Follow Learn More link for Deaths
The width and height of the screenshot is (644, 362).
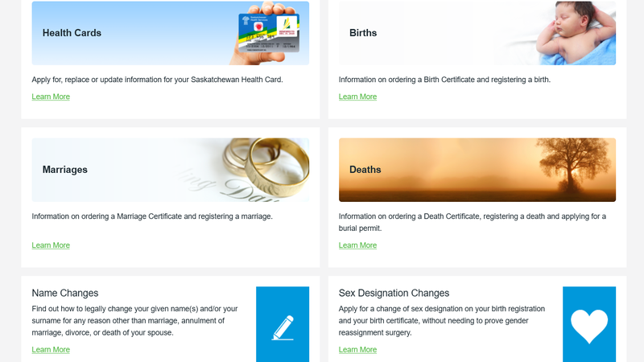[x=357, y=245]
